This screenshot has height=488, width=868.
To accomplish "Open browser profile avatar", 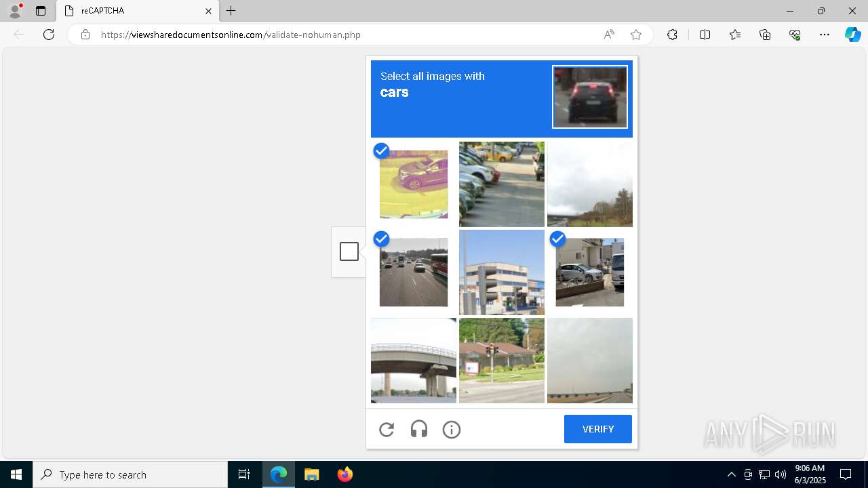I will pyautogui.click(x=15, y=11).
